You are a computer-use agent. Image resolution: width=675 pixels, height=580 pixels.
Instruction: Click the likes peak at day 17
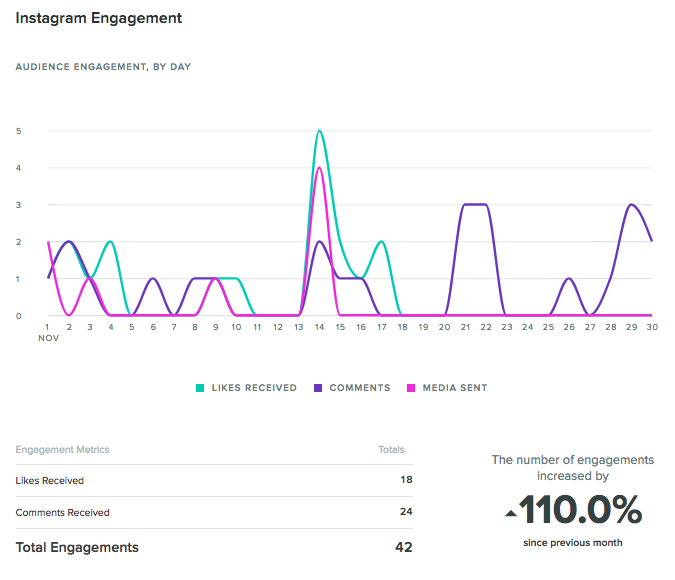tap(381, 242)
